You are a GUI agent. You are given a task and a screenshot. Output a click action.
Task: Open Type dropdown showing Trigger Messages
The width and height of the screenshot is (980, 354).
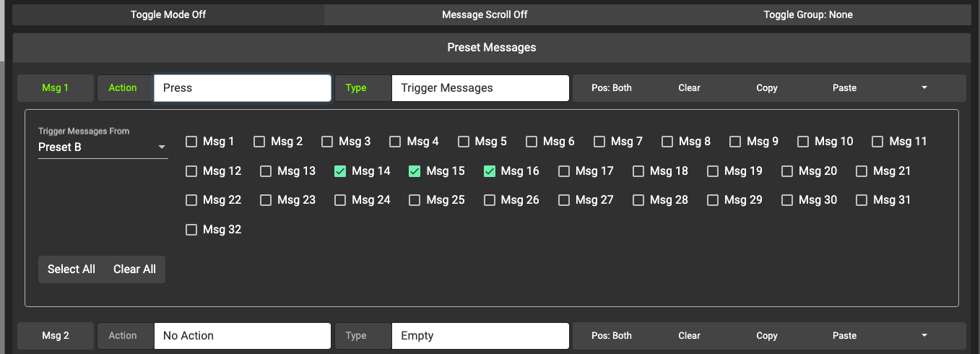[x=480, y=88]
